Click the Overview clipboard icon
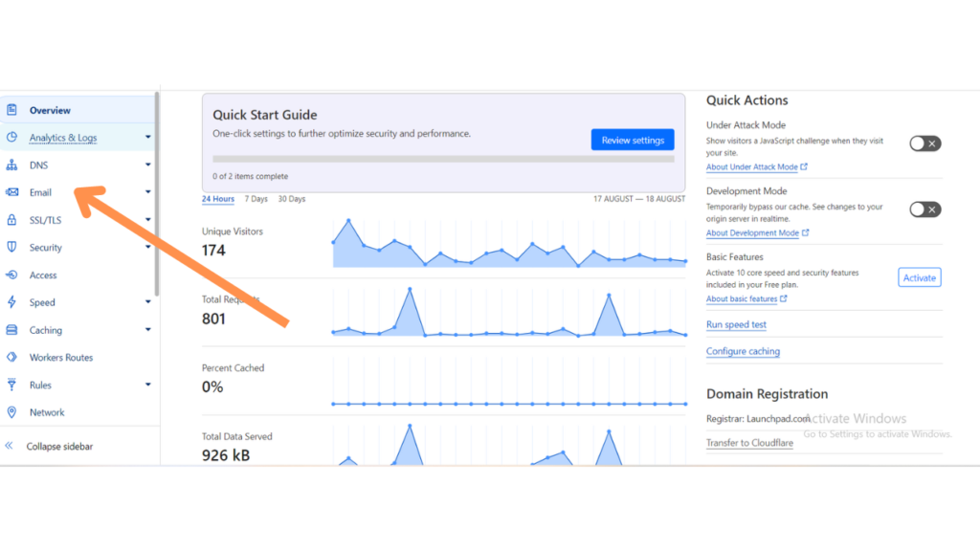The height and width of the screenshot is (551, 980). pyautogui.click(x=11, y=110)
